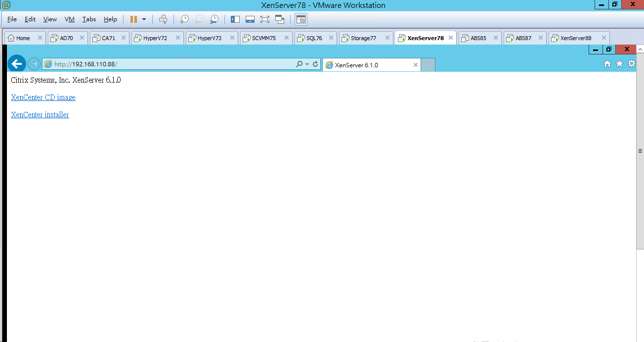This screenshot has width=644, height=342.
Task: Switch to the Storage77 tab
Action: click(x=363, y=38)
